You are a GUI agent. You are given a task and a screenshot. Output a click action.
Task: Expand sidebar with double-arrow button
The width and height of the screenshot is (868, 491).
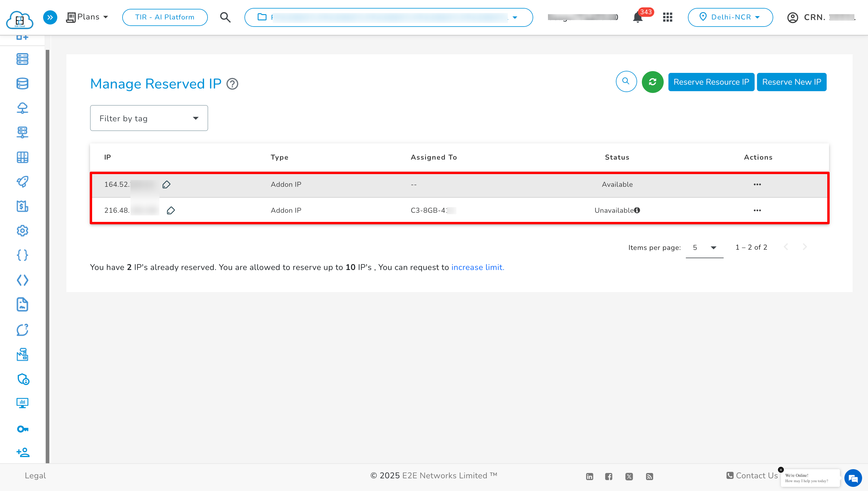click(x=50, y=17)
